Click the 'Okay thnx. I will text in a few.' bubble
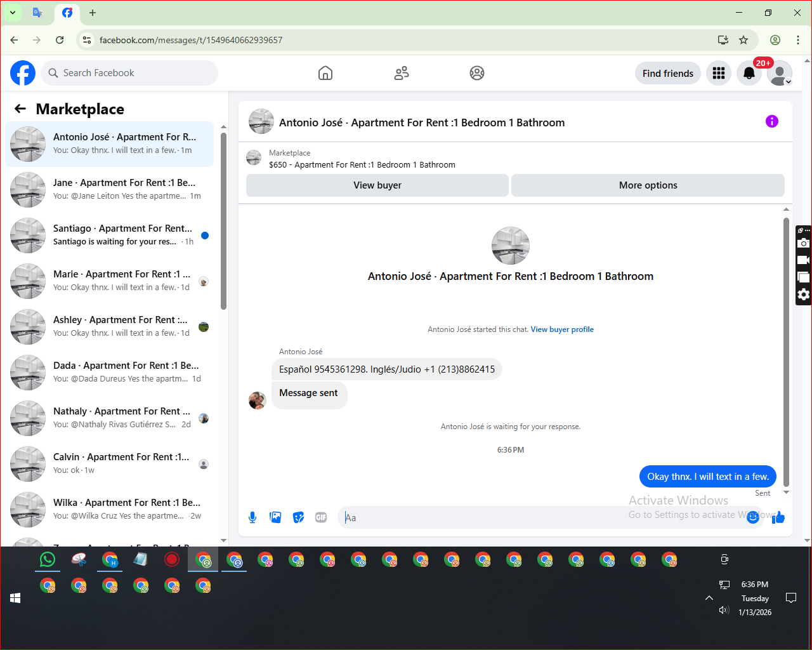 pyautogui.click(x=708, y=477)
